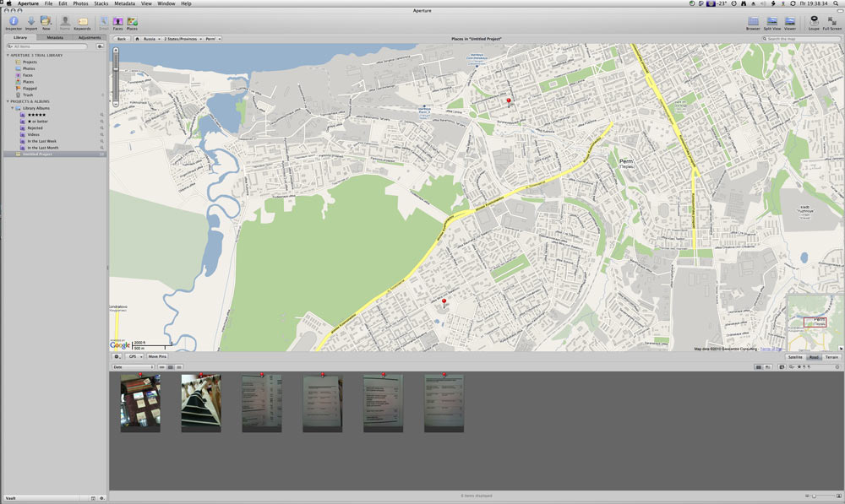
Task: Open the Inspector from the toolbar
Action: pos(14,23)
